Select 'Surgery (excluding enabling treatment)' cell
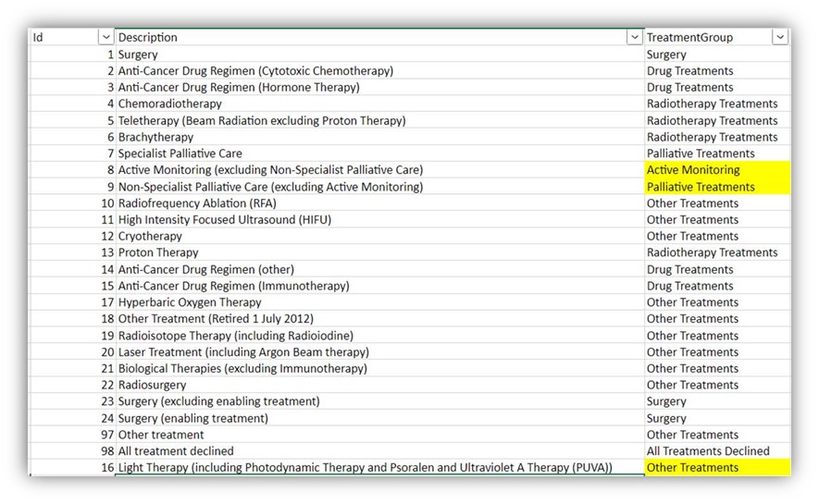This screenshot has width=819, height=504. pyautogui.click(x=379, y=401)
